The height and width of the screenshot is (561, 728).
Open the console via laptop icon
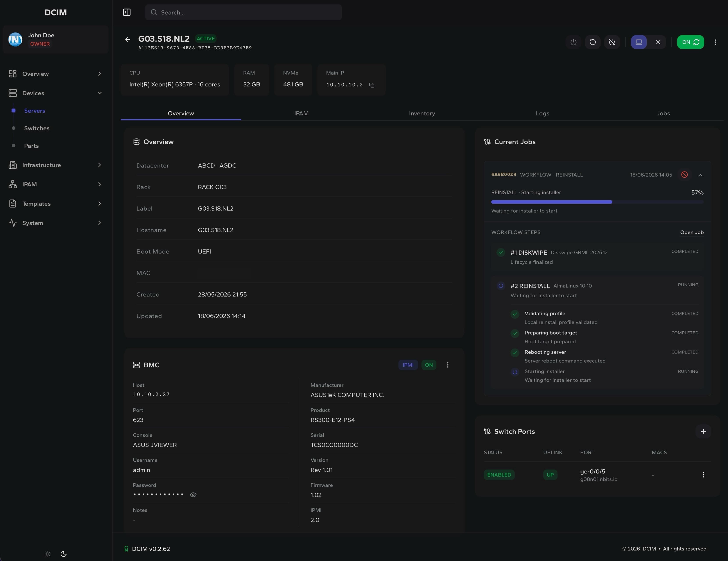[639, 42]
